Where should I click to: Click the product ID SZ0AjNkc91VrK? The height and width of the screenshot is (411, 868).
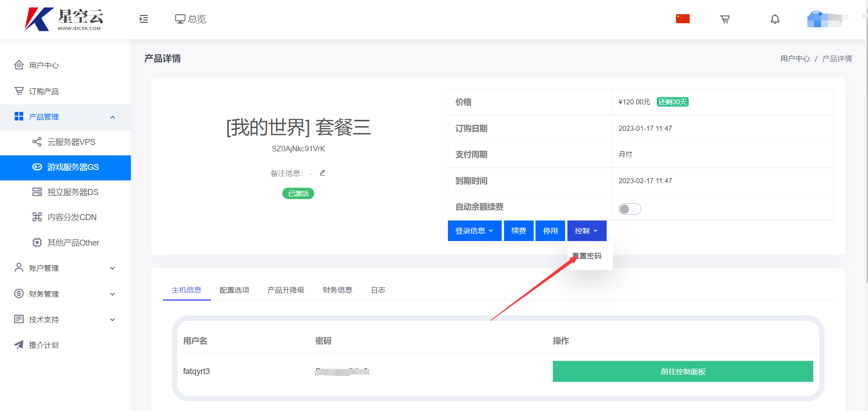pos(298,149)
